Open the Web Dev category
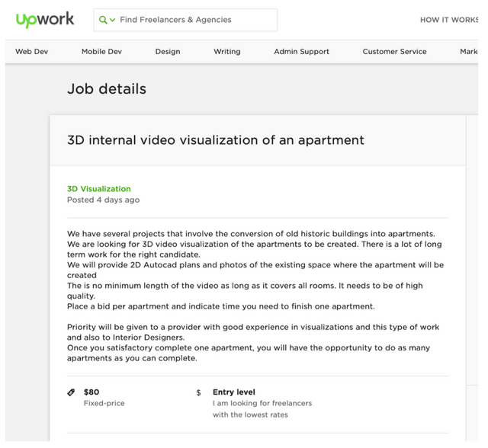Screen dimensions: 488x448 coord(31,52)
